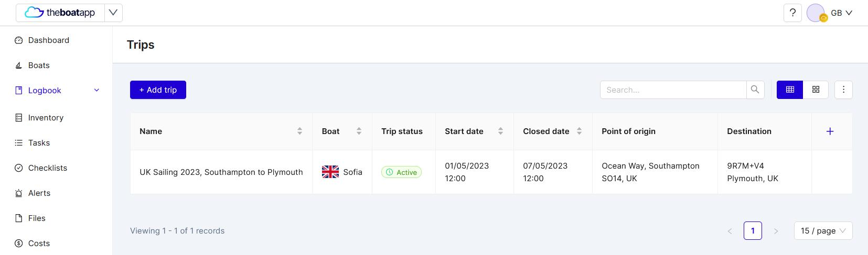Open the help question mark icon
Viewport: 868px width, 255px height.
pos(792,13)
